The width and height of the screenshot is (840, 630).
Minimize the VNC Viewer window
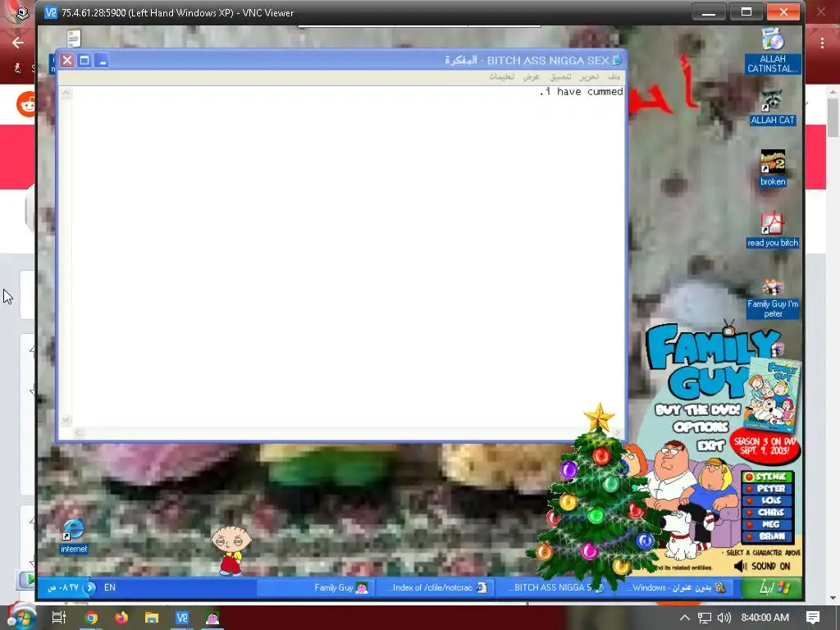point(709,11)
